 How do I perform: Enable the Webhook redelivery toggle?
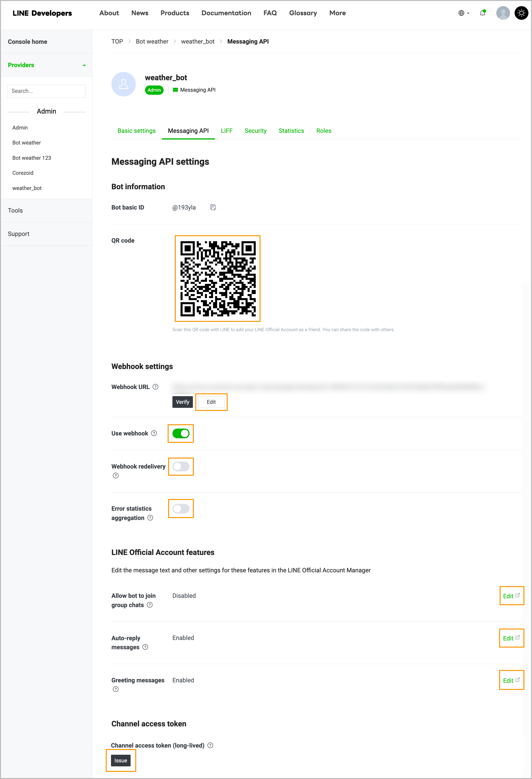point(181,466)
